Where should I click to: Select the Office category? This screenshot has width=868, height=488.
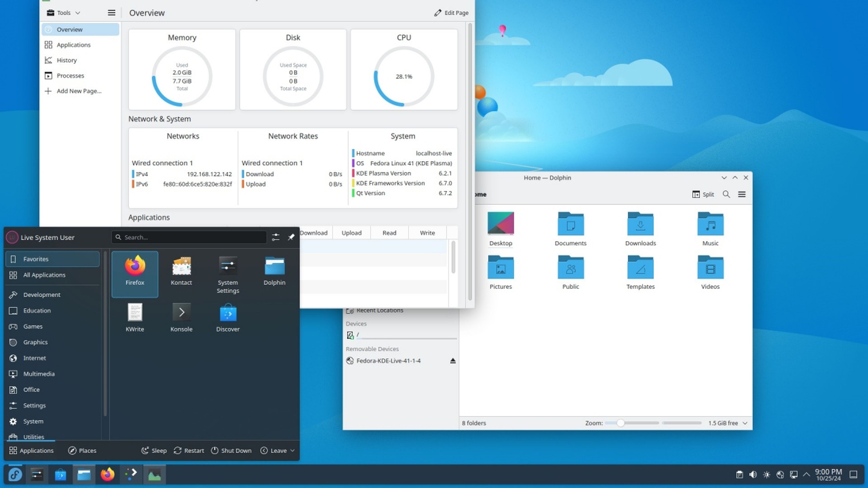point(53,389)
